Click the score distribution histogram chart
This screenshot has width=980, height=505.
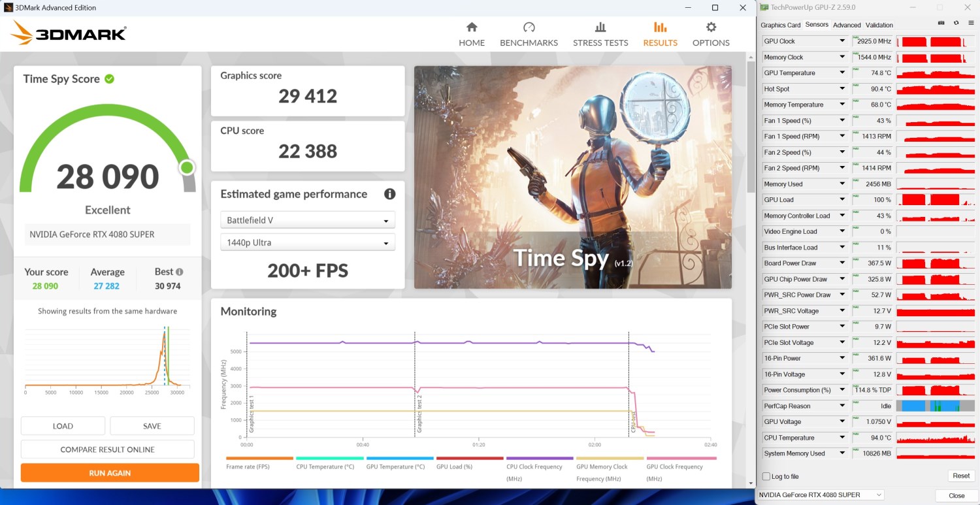(x=108, y=360)
